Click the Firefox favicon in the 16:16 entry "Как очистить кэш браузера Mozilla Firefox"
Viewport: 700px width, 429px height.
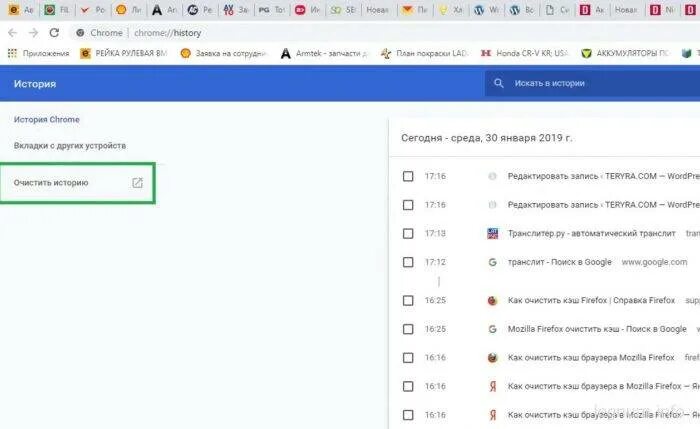(x=492, y=358)
